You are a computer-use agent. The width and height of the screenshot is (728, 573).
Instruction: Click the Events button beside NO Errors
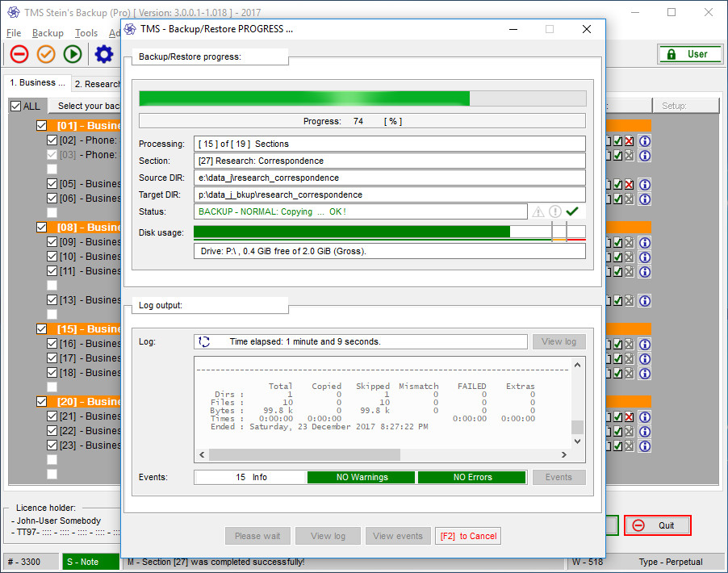pyautogui.click(x=559, y=477)
